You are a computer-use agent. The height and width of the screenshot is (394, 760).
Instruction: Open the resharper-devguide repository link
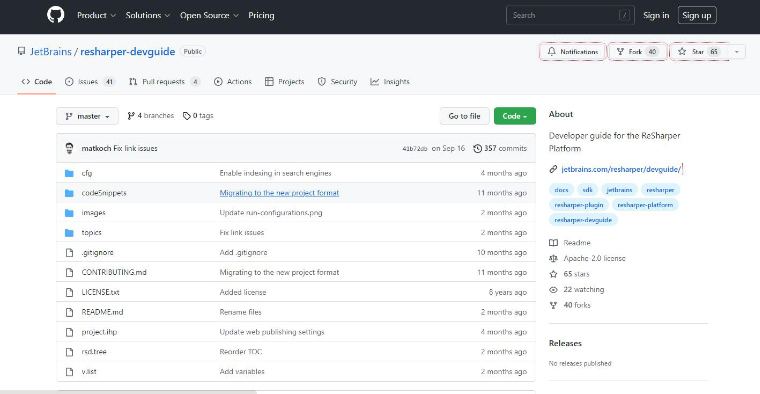pyautogui.click(x=127, y=51)
